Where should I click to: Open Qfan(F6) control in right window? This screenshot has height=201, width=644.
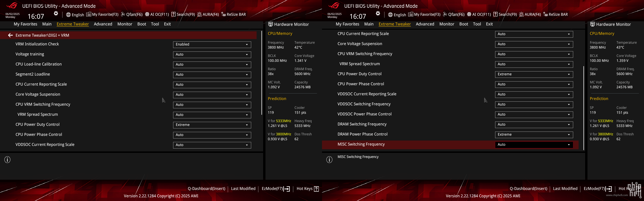pos(454,14)
